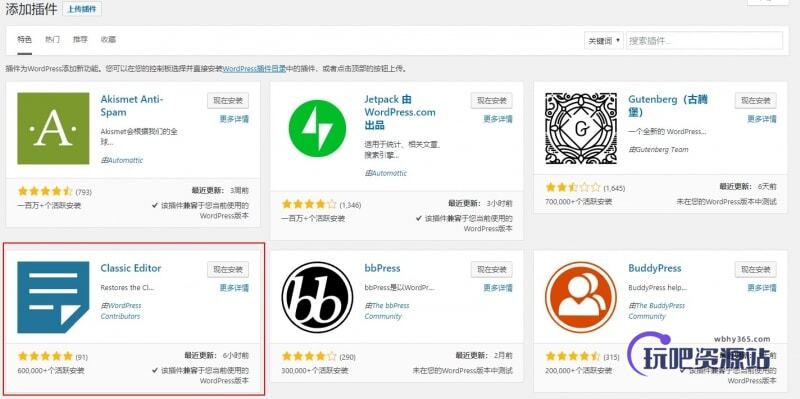The width and height of the screenshot is (800, 399).
Task: Open Automattic author link under Akismet
Action: tap(126, 161)
